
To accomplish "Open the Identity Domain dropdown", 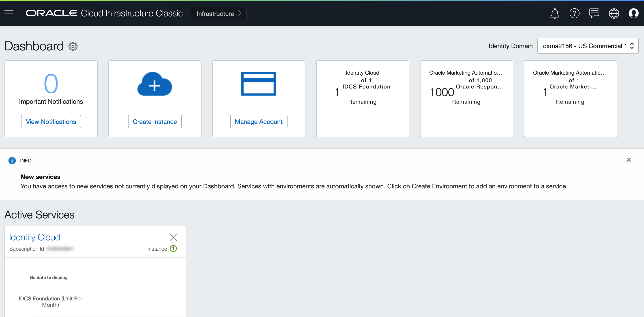I will point(588,46).
